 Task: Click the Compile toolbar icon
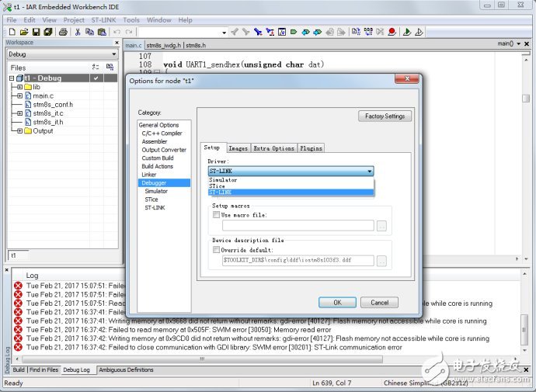pos(356,32)
